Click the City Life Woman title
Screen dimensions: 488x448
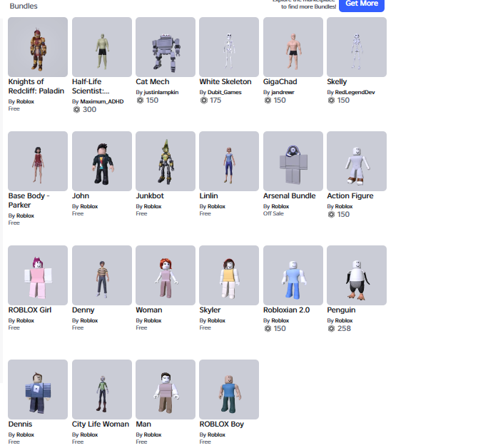coord(101,424)
